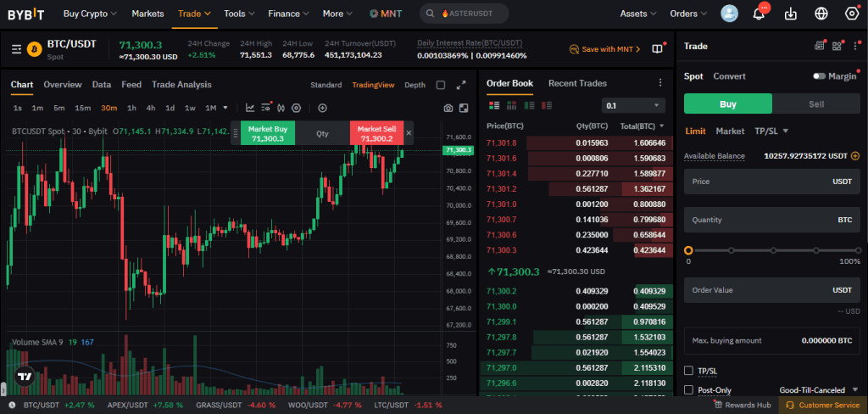Open the order book more options menu
This screenshot has height=414, width=868.
coord(659,83)
